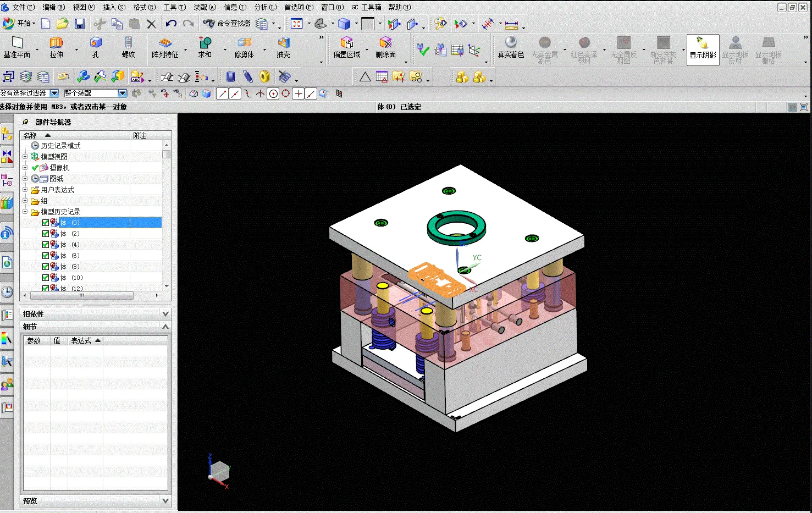This screenshot has width=812, height=513.
Task: Click the undo arrow icon
Action: (x=171, y=24)
